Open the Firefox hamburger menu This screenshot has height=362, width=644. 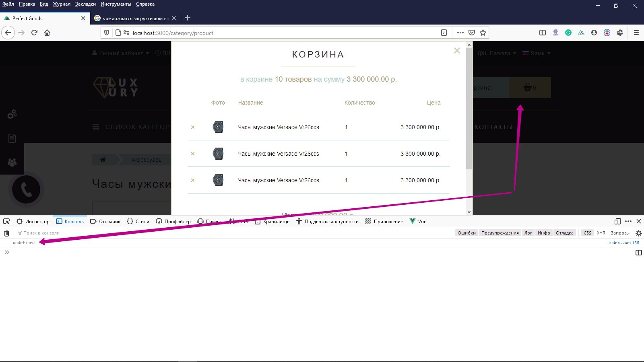pyautogui.click(x=636, y=33)
